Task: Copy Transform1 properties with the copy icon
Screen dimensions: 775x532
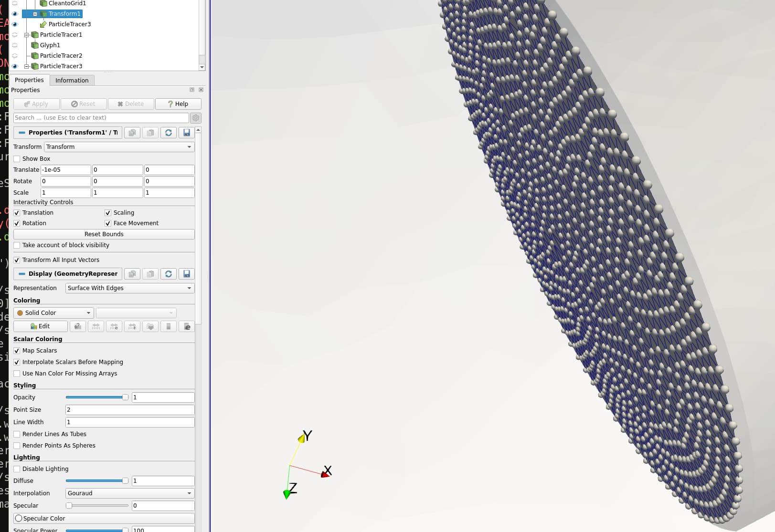Action: point(132,133)
